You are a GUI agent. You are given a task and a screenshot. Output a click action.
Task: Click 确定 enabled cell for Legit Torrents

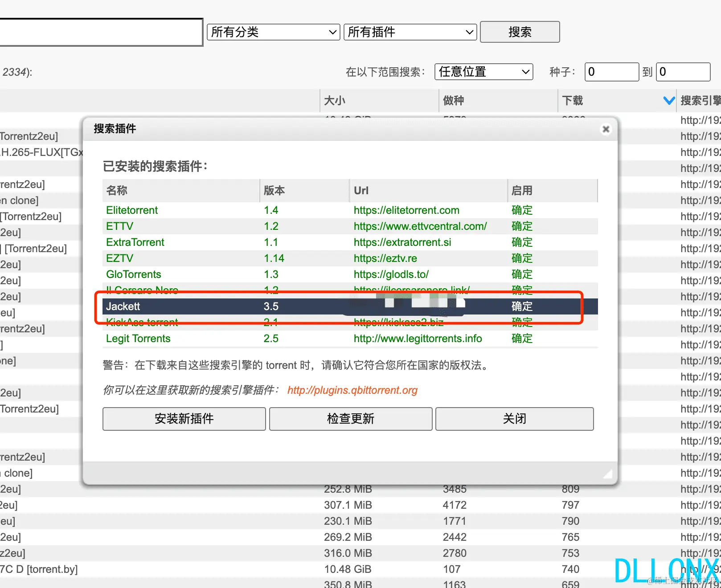pos(522,339)
